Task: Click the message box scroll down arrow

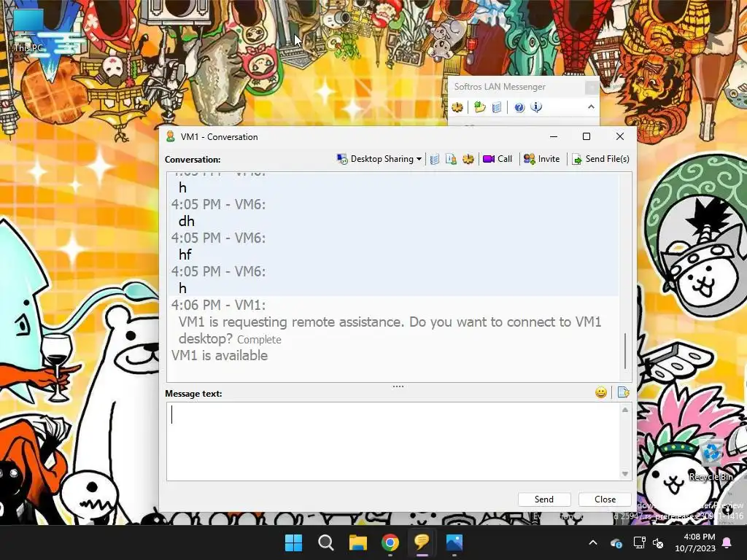Action: tap(625, 473)
